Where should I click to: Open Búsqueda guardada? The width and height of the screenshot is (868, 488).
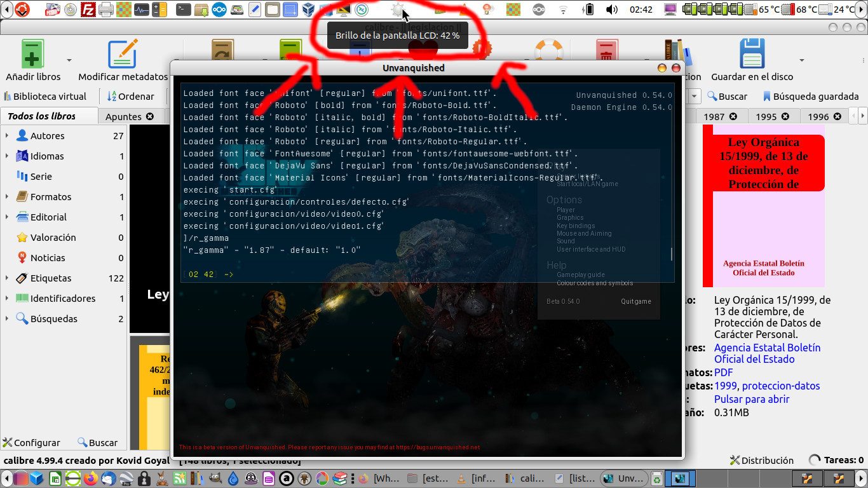810,97
